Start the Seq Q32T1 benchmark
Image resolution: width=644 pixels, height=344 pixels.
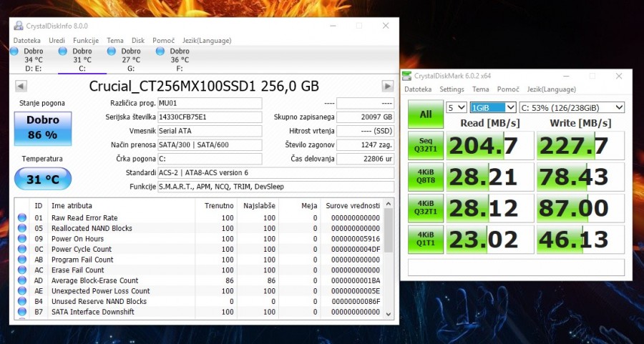click(x=425, y=146)
